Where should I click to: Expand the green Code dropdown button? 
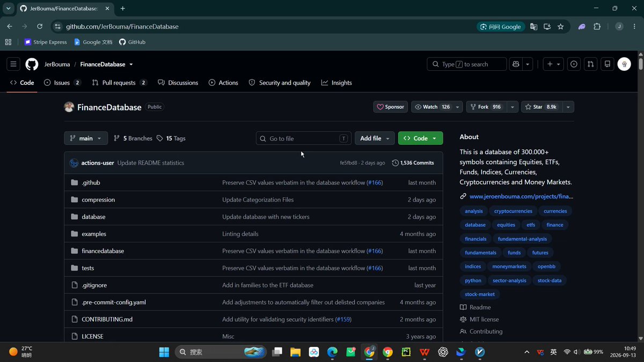pos(420,138)
